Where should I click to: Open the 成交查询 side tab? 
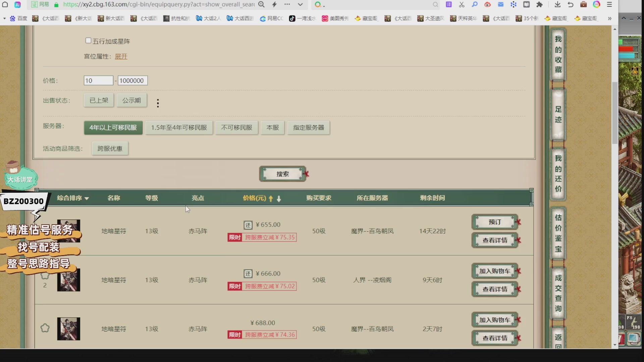558,293
